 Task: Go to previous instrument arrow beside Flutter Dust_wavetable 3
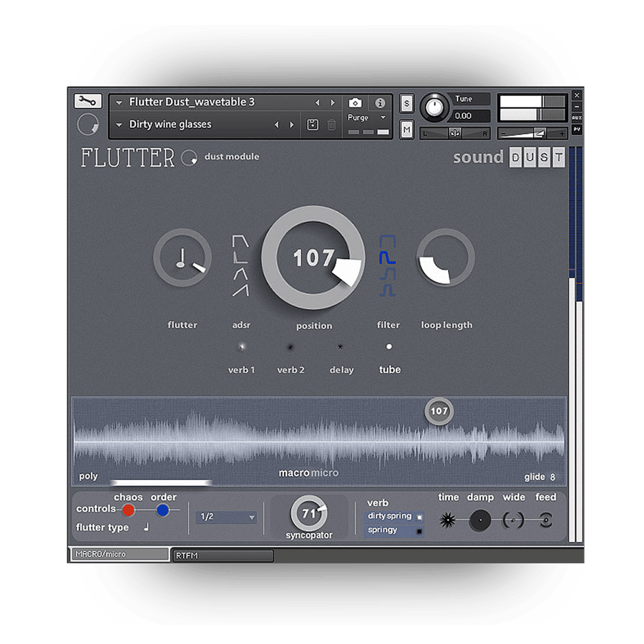click(x=317, y=102)
